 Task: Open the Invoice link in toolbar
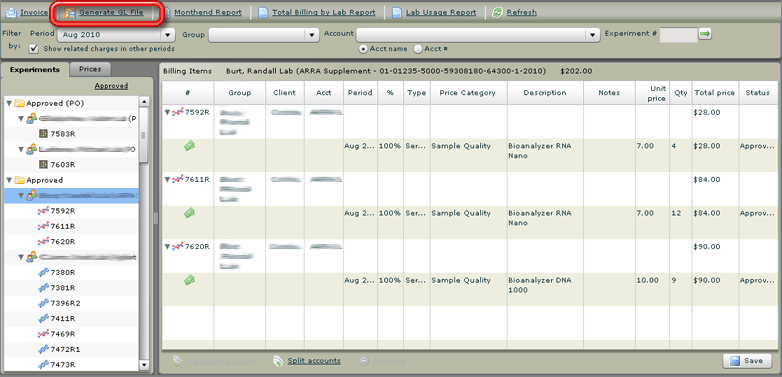(x=34, y=13)
